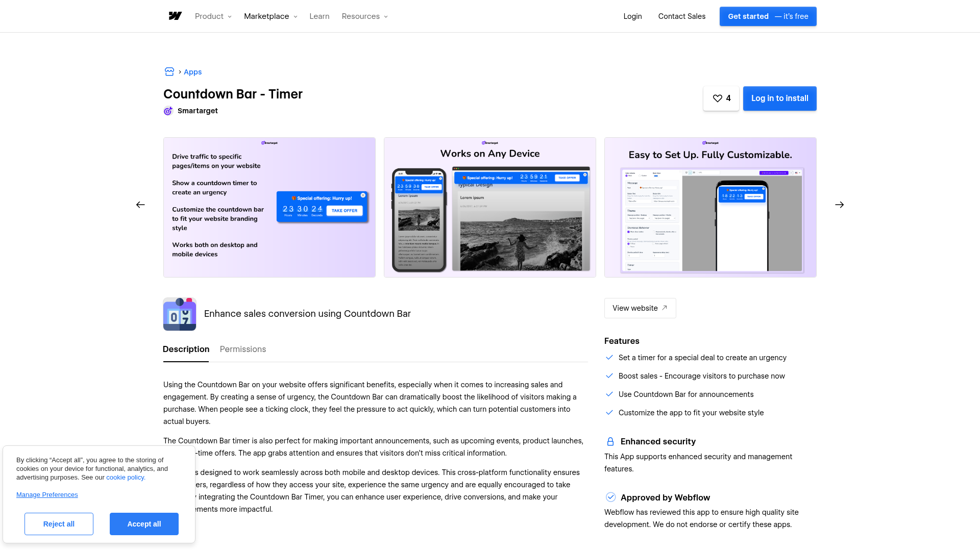980x551 pixels.
Task: Expand the Marketplace dropdown menu
Action: 270,16
